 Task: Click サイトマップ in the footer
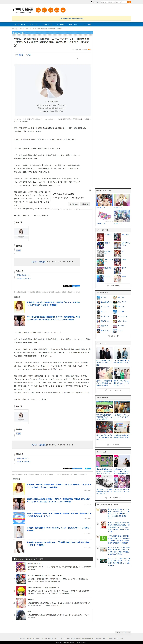tap(56, 638)
